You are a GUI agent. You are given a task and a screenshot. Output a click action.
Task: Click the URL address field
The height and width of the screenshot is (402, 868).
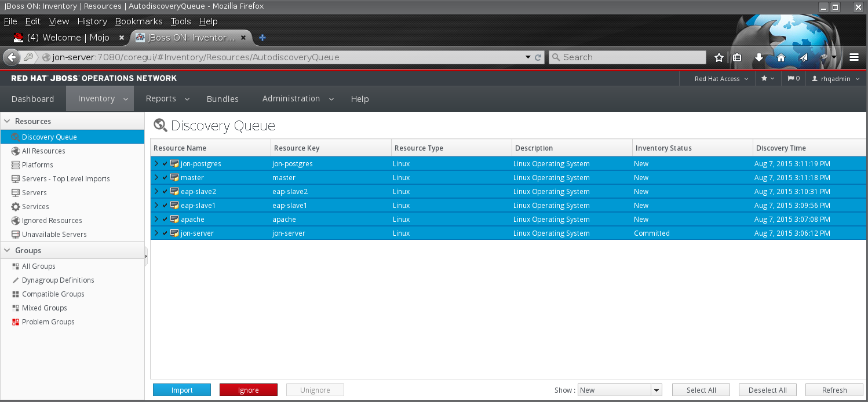(285, 57)
